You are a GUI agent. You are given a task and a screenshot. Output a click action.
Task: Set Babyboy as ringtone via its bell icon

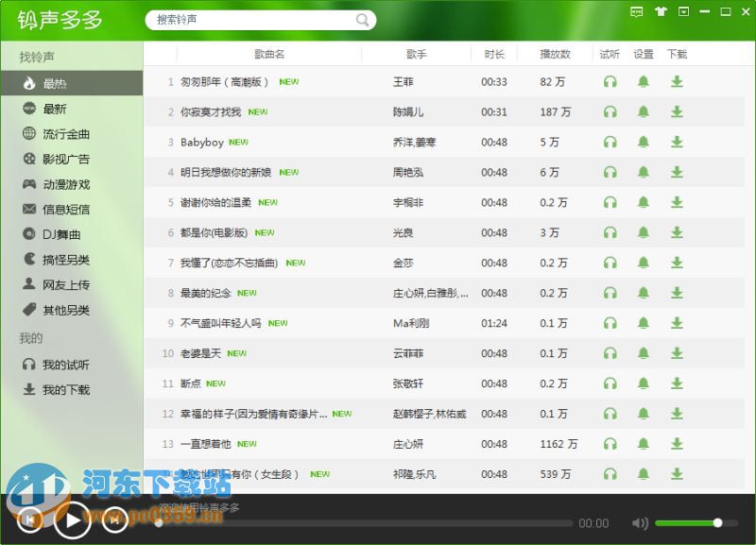pyautogui.click(x=644, y=142)
